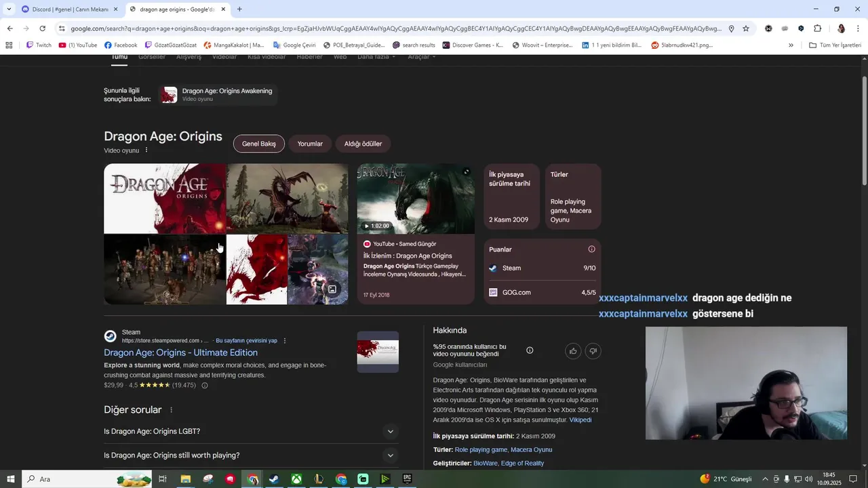Open Steam from the Windows taskbar

tap(274, 479)
